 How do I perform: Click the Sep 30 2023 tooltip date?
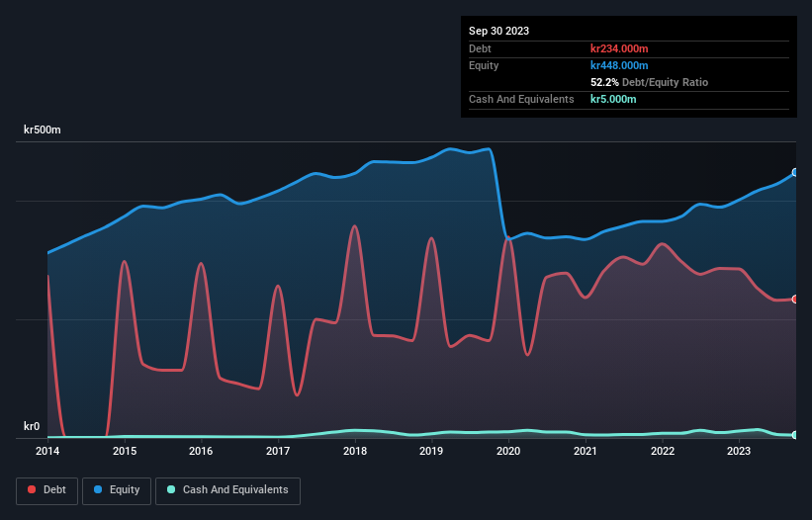[498, 31]
